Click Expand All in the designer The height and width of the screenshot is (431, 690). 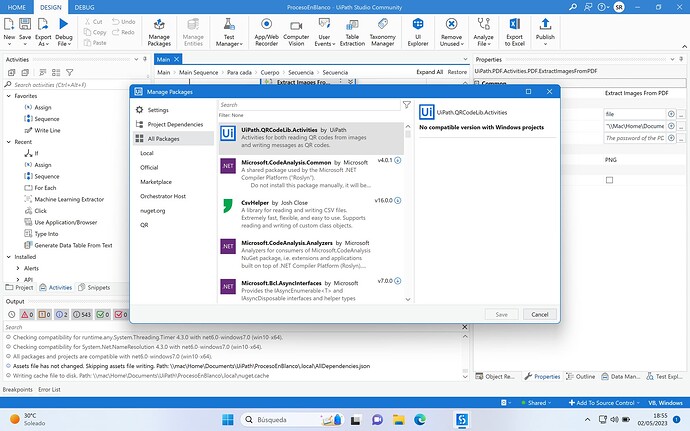pyautogui.click(x=429, y=72)
